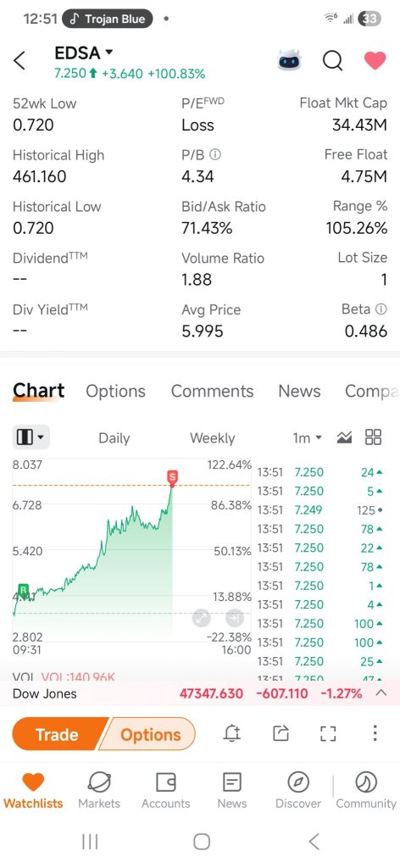The width and height of the screenshot is (400, 868).
Task: Expand the EDSA ticker dropdown arrow
Action: click(x=109, y=53)
